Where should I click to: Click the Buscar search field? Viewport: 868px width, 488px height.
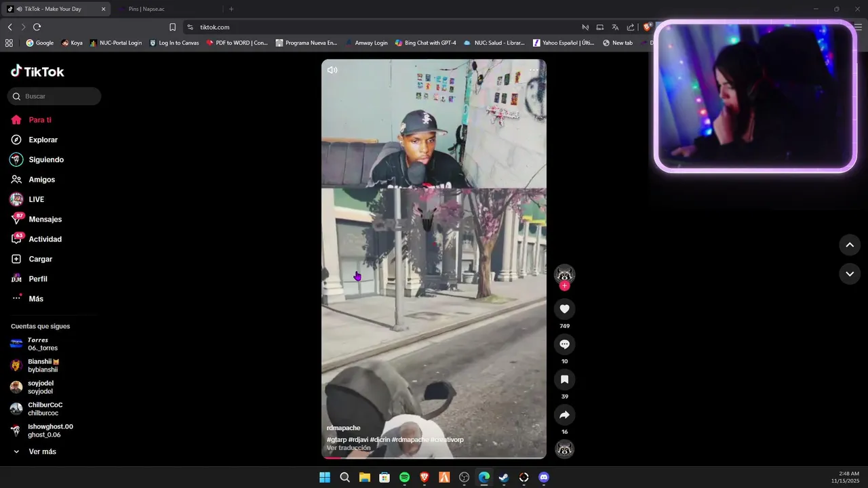point(54,96)
